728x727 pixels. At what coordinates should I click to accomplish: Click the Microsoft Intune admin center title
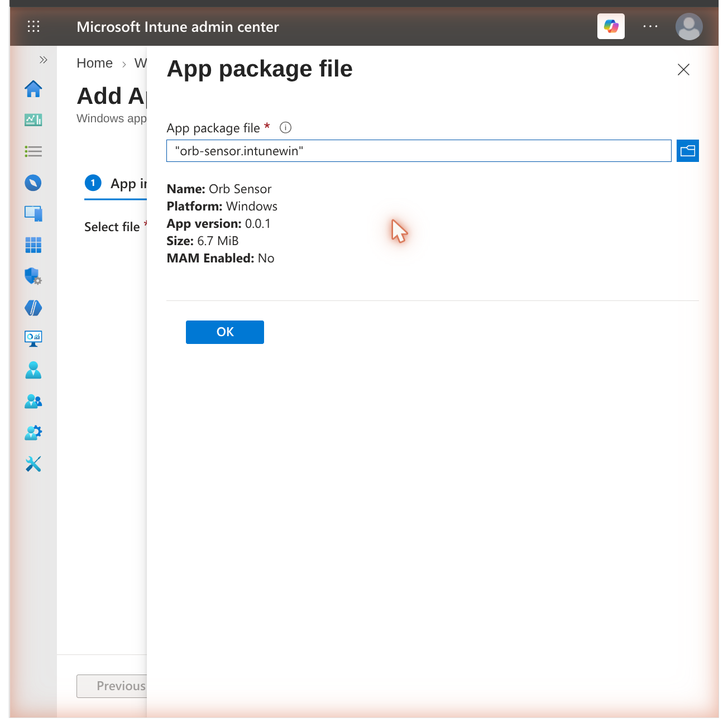[178, 27]
